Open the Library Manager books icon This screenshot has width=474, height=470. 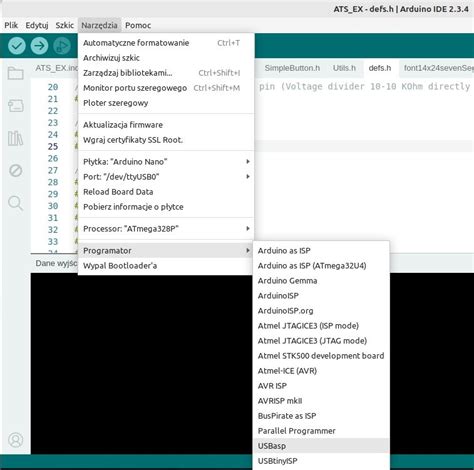coord(16,138)
